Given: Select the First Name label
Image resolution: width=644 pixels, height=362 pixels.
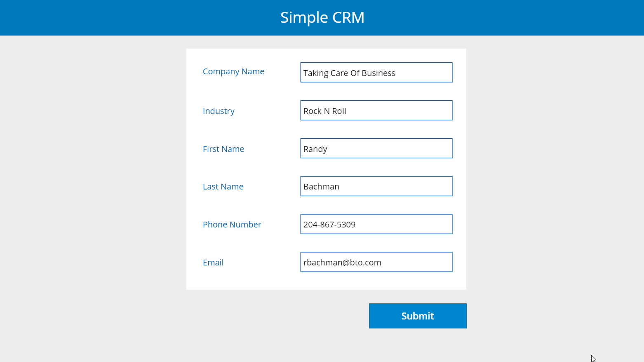Looking at the screenshot, I should coord(223,149).
